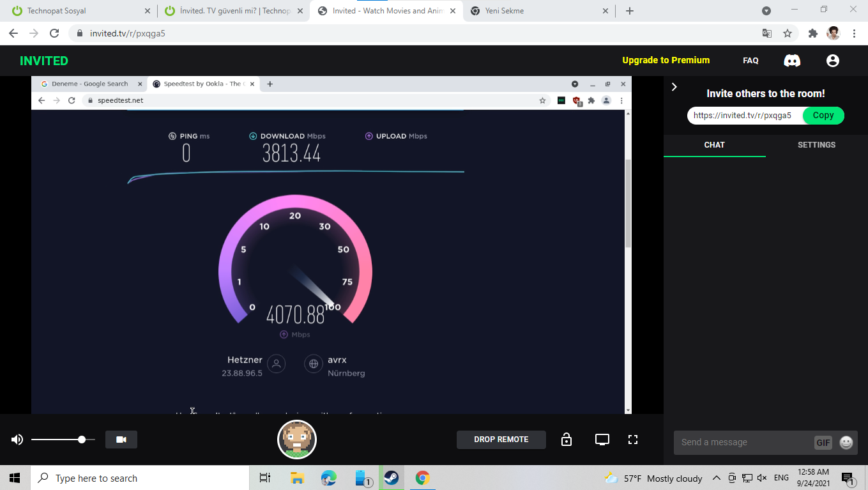Click upload speed icon under gauge
Image resolution: width=868 pixels, height=490 pixels.
[284, 334]
